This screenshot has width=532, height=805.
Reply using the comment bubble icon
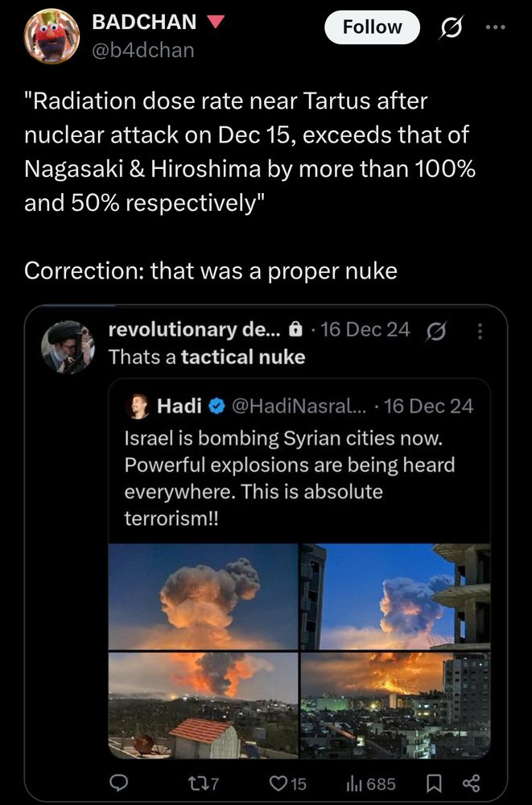click(119, 783)
